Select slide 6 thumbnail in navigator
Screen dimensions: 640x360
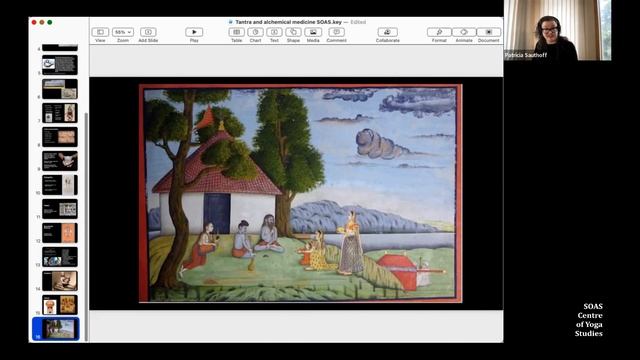pyautogui.click(x=60, y=89)
